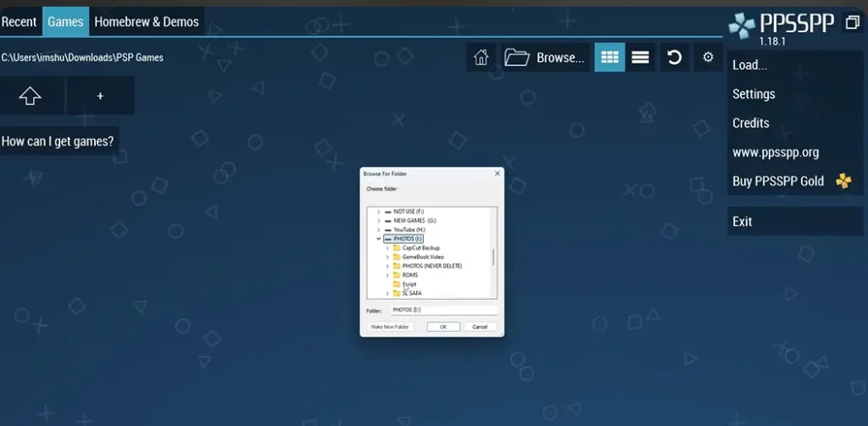Select the CapCut Backup folder

pos(415,248)
